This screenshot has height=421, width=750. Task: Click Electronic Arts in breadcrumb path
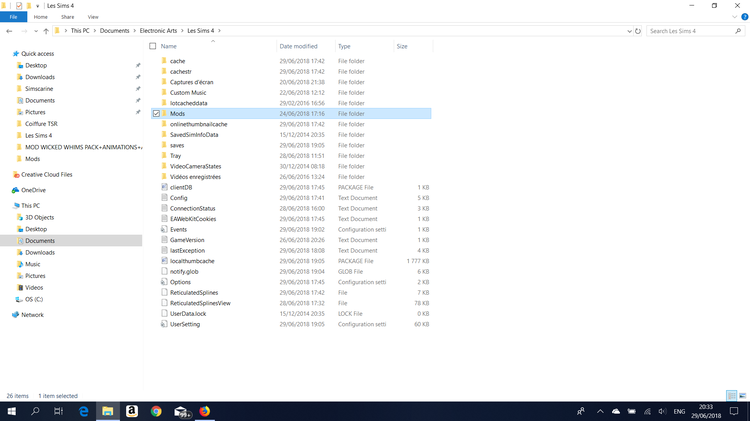tap(158, 31)
